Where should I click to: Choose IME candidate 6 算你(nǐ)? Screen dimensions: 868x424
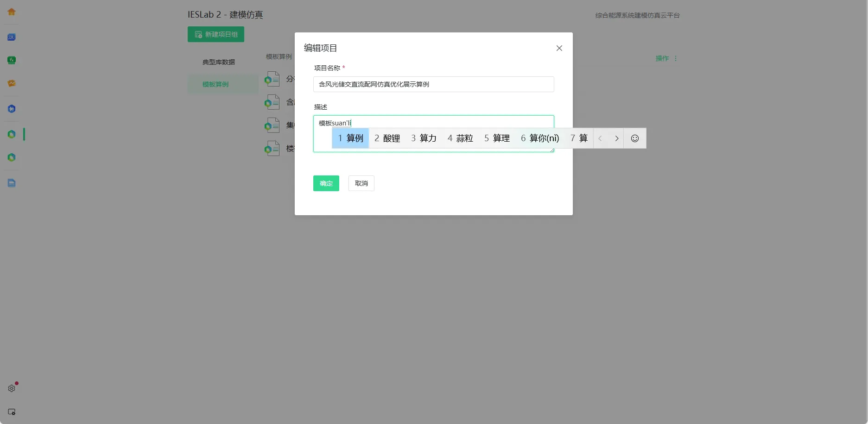[x=540, y=138]
